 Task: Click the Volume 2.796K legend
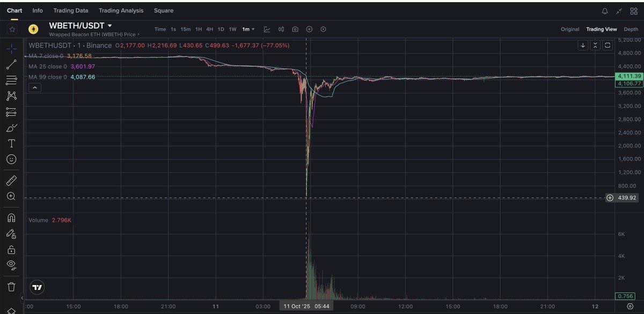click(50, 220)
